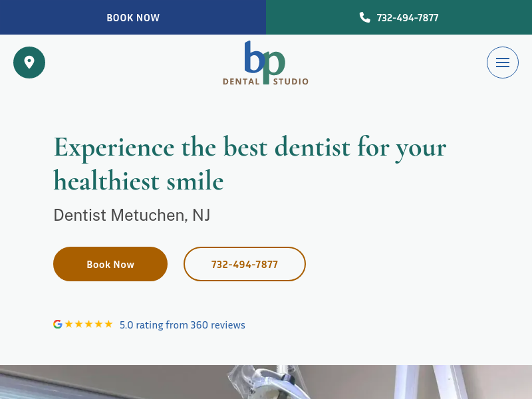Open the hamburger navigation menu
Screen dimensions: 532x399
(x=503, y=63)
